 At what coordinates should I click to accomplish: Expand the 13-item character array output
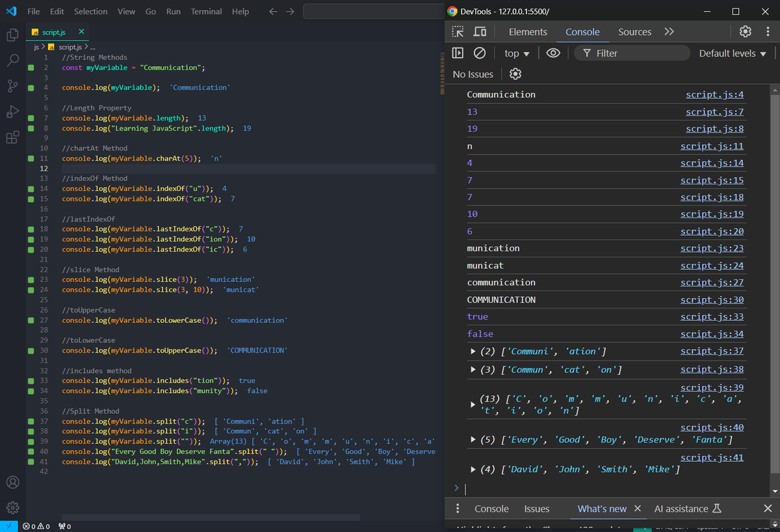pos(473,405)
